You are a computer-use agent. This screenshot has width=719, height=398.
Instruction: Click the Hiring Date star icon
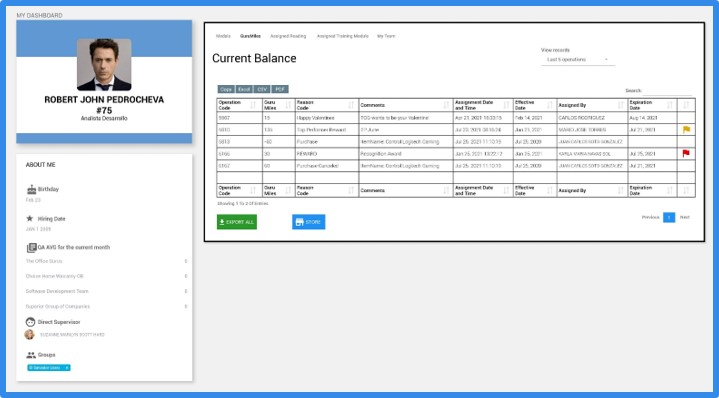click(x=30, y=219)
